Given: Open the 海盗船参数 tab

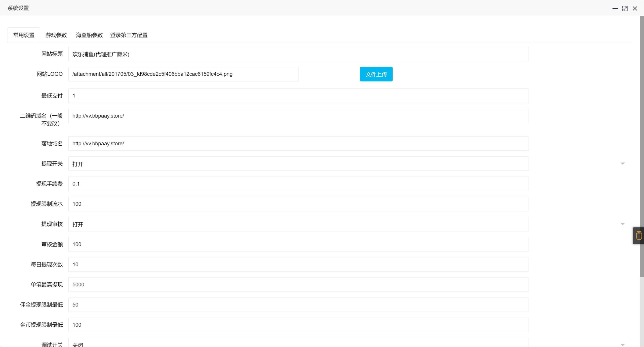Looking at the screenshot, I should [89, 35].
